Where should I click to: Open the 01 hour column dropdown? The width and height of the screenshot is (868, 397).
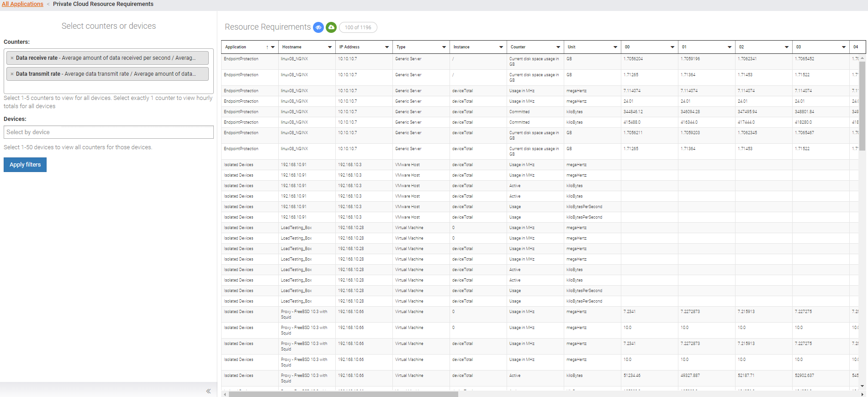coord(730,47)
